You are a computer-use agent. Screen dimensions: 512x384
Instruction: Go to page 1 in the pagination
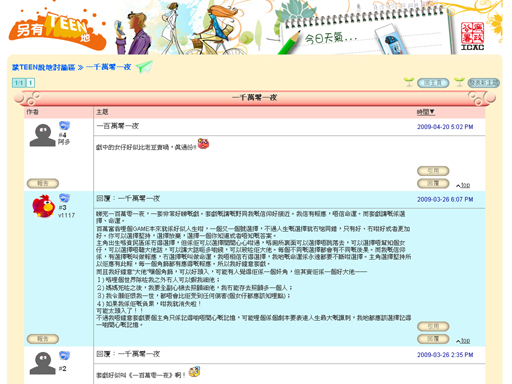pos(30,83)
